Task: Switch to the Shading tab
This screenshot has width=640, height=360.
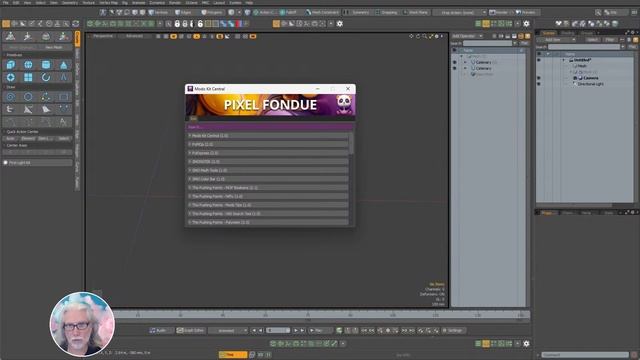Action: tap(568, 33)
